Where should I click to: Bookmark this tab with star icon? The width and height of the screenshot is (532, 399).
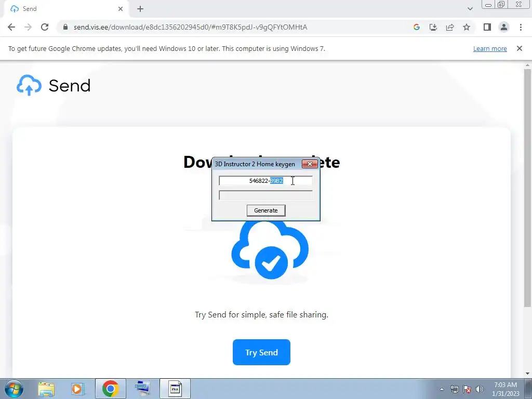pos(467,27)
